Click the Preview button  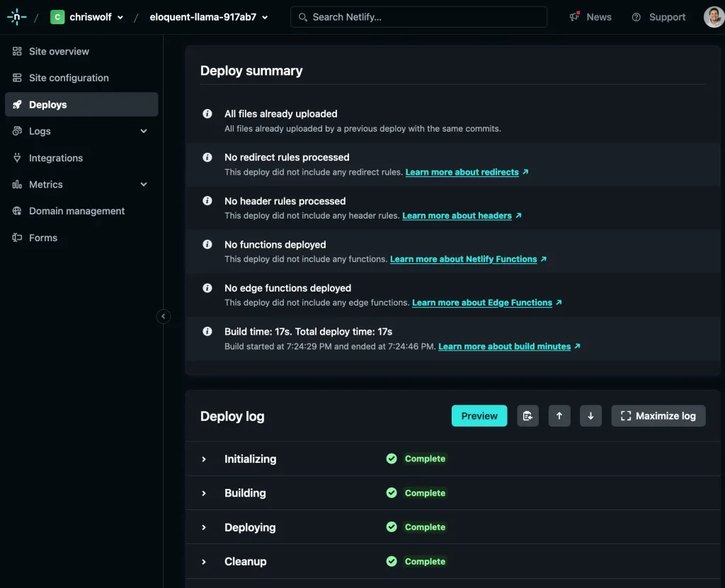479,415
